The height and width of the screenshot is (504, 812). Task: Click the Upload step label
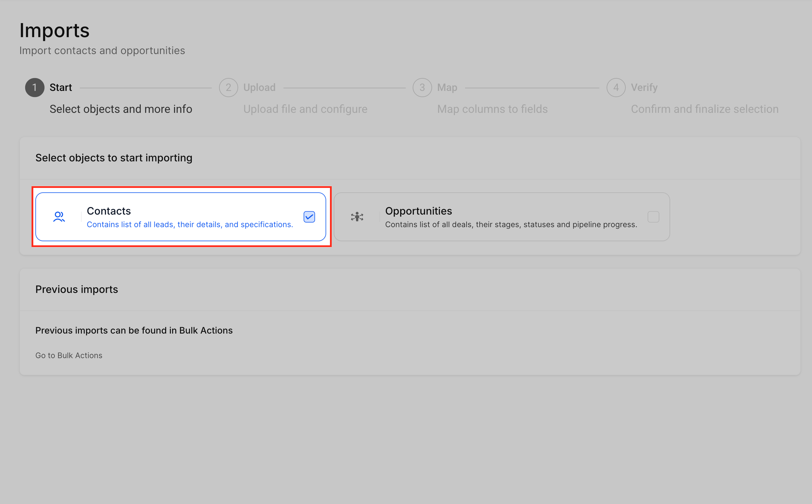tap(259, 88)
